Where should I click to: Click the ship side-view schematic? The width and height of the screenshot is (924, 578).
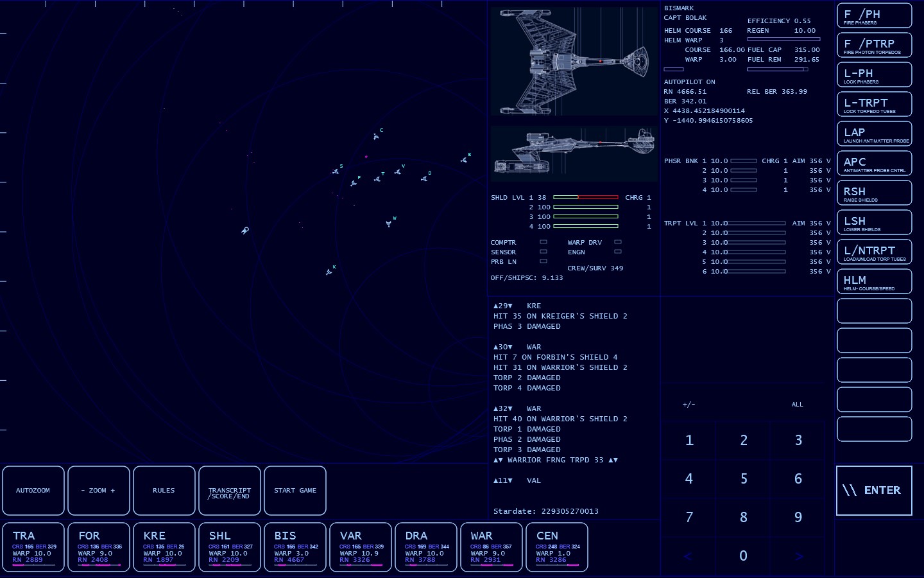pyautogui.click(x=574, y=154)
